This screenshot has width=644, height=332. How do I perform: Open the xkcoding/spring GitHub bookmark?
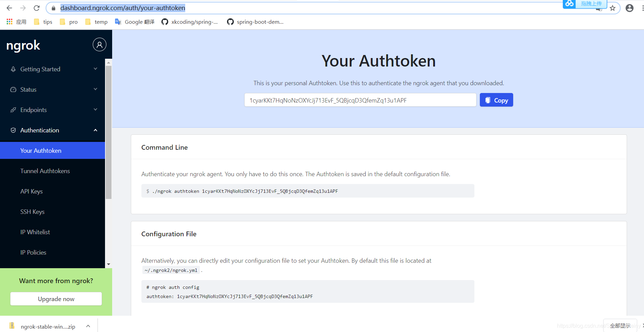[x=190, y=22]
